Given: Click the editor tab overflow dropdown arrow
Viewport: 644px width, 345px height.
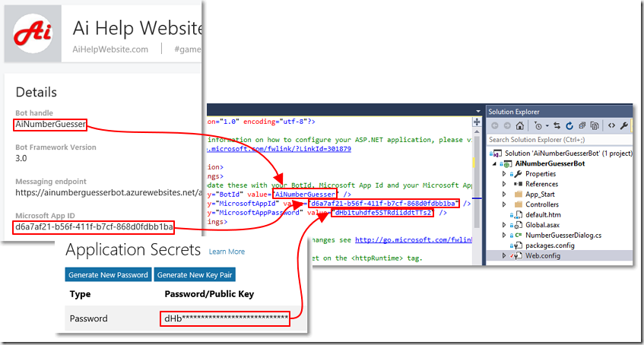Looking at the screenshot, I should coord(477,111).
